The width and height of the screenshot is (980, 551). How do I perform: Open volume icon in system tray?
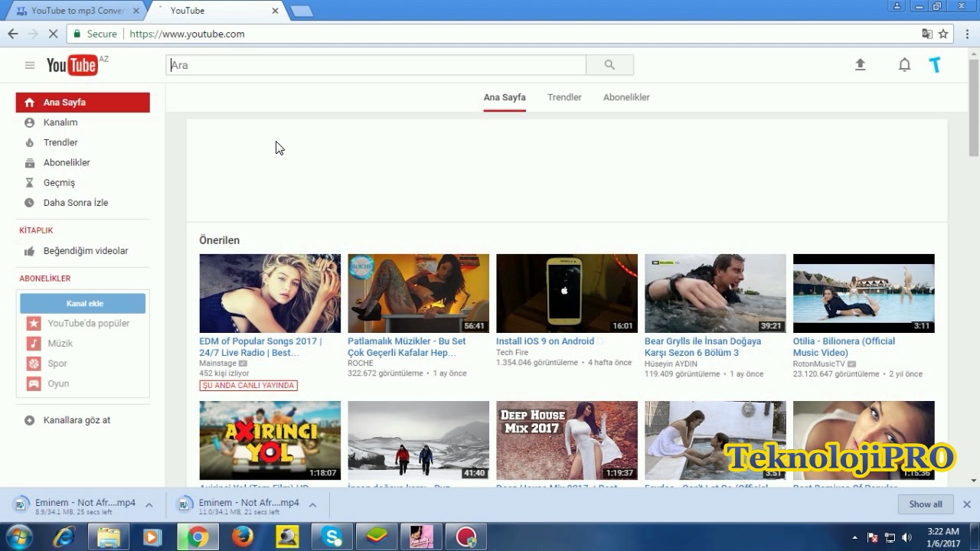(x=907, y=537)
